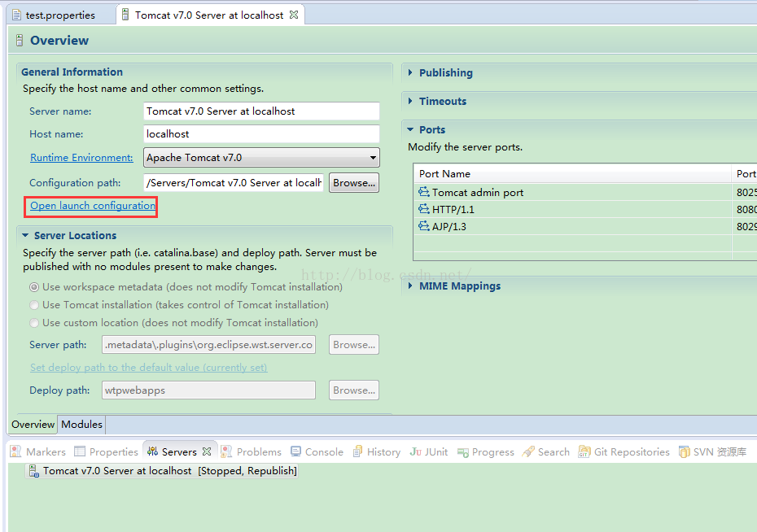This screenshot has width=757, height=532.
Task: Click the JUnit view icon
Action: (x=416, y=451)
